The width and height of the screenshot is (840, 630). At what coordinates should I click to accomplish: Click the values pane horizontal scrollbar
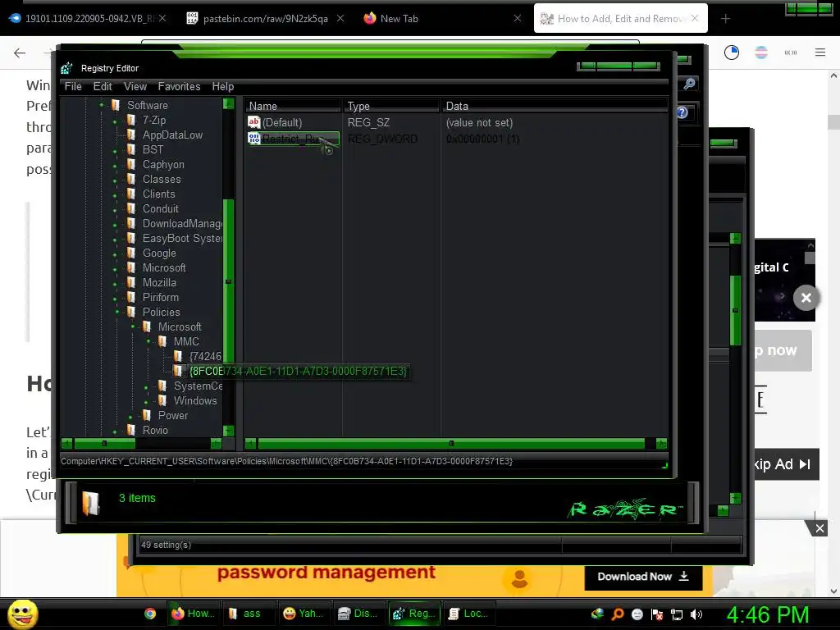point(451,444)
